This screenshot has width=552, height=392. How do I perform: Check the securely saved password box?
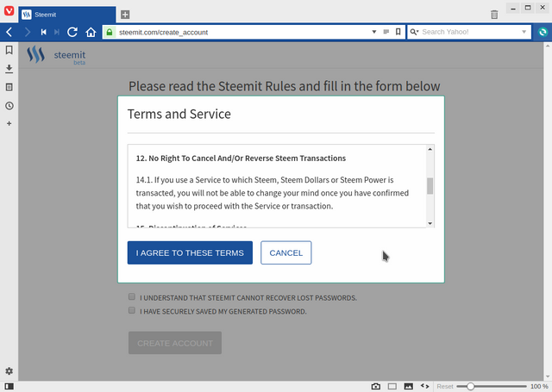(x=132, y=311)
